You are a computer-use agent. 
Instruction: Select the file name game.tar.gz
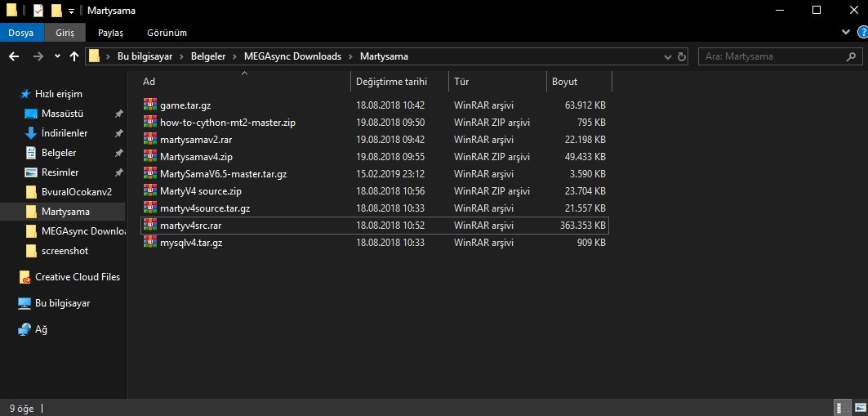185,105
